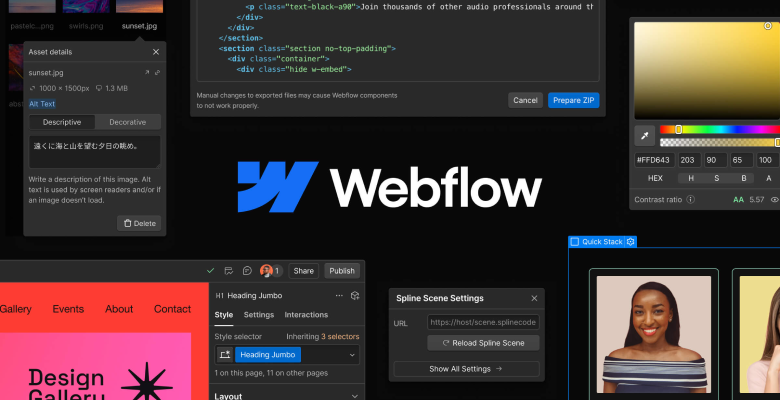Click the saturation value field 90
This screenshot has width=780, height=400.
click(716, 160)
